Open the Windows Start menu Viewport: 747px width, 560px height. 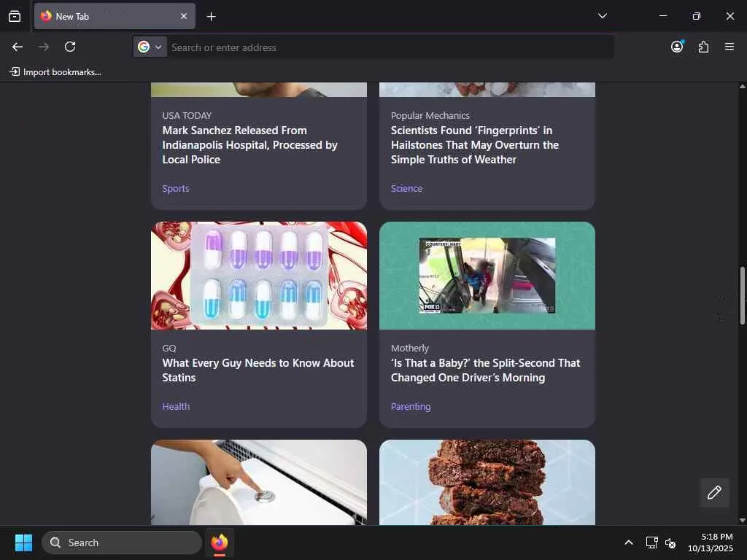pos(23,542)
